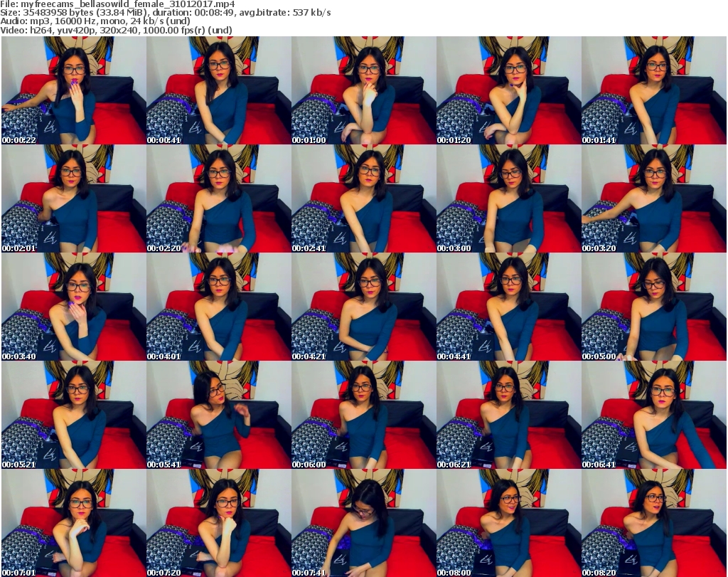Viewport: 728px width, 577px height.
Task: Select the thumbnail at 00:03:40
Action: click(73, 307)
